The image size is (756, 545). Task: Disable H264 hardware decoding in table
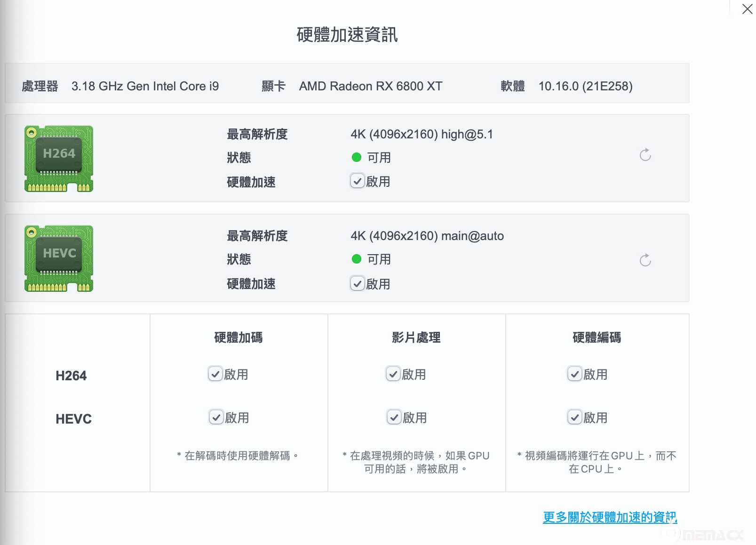coord(215,374)
